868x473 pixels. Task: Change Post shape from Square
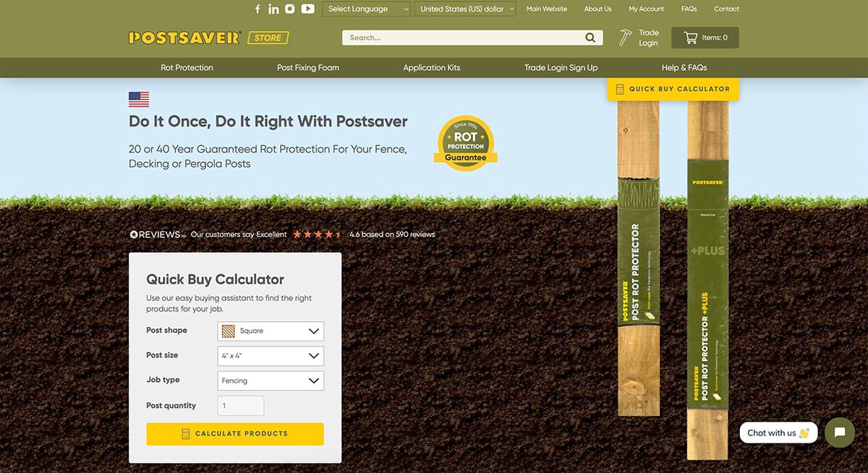pyautogui.click(x=270, y=331)
